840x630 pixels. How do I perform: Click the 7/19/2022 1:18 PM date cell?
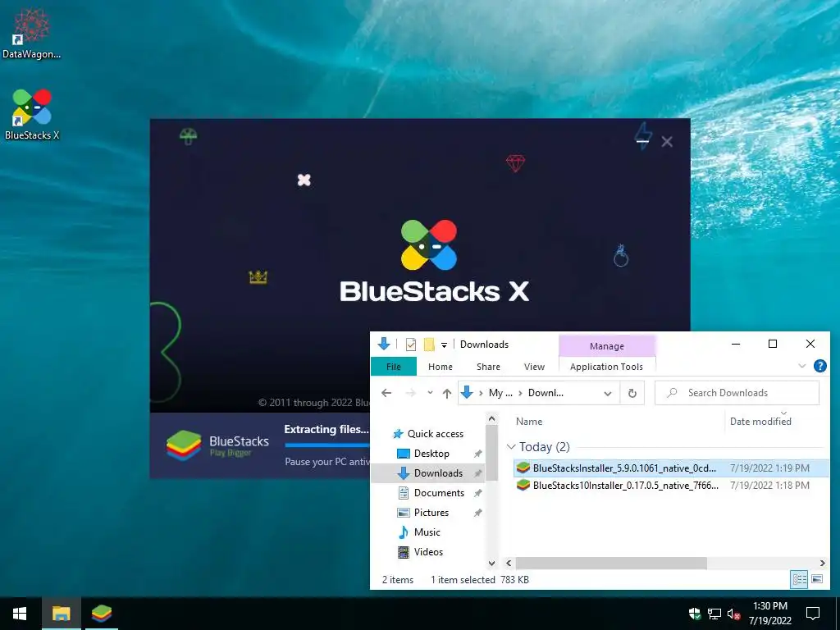769,486
